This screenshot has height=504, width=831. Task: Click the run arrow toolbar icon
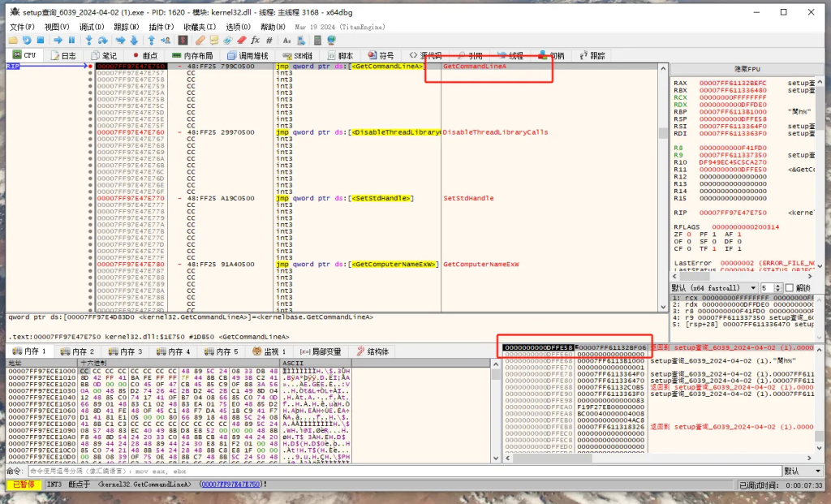point(58,40)
